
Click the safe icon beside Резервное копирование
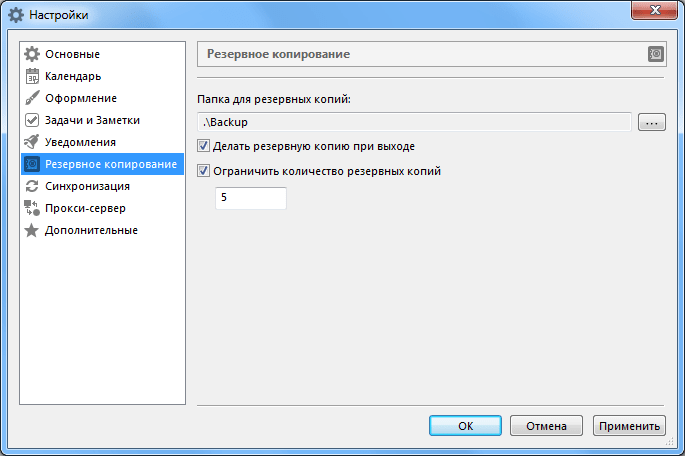[x=32, y=164]
